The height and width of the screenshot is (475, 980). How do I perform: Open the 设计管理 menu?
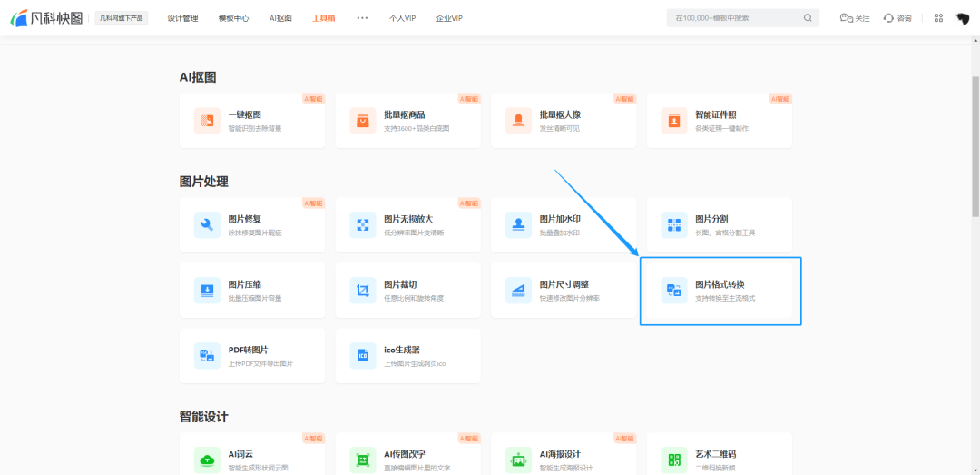coord(182,18)
